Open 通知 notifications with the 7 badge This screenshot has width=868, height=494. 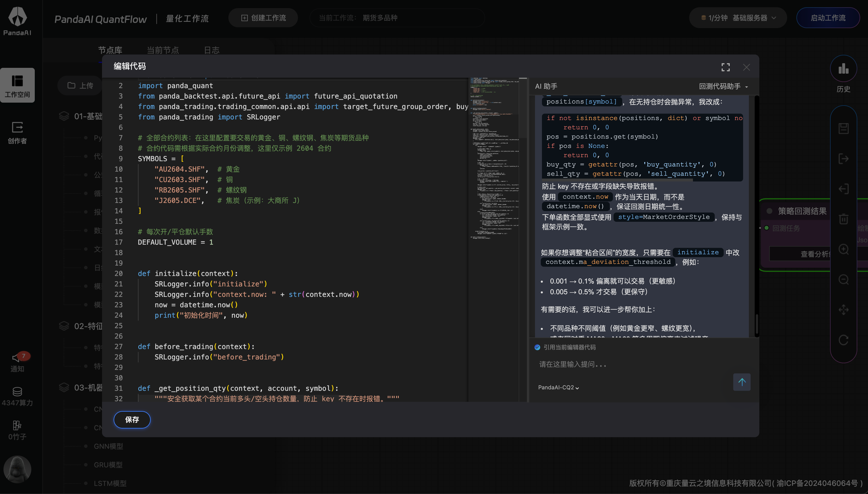coord(17,362)
